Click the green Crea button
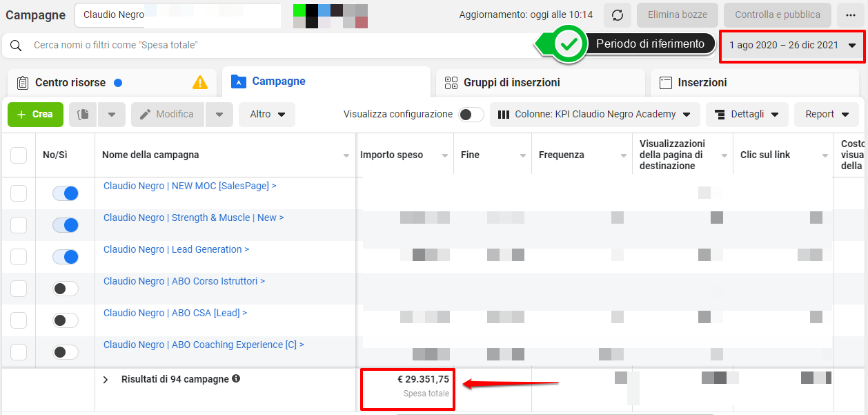Viewport: 868px width, 415px height. point(35,115)
